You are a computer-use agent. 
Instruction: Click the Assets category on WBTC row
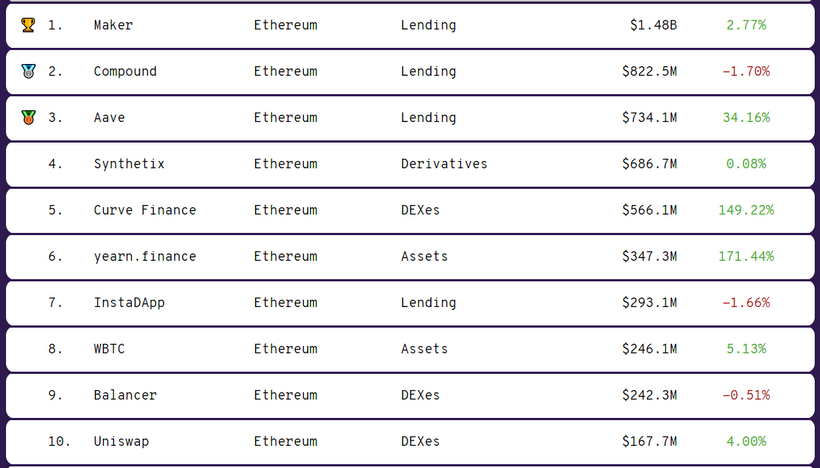(424, 348)
